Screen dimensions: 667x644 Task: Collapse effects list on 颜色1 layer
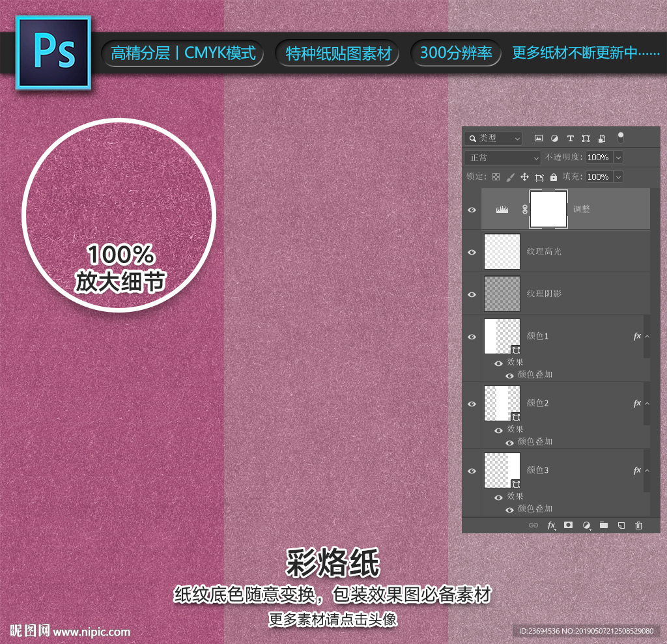click(x=647, y=337)
